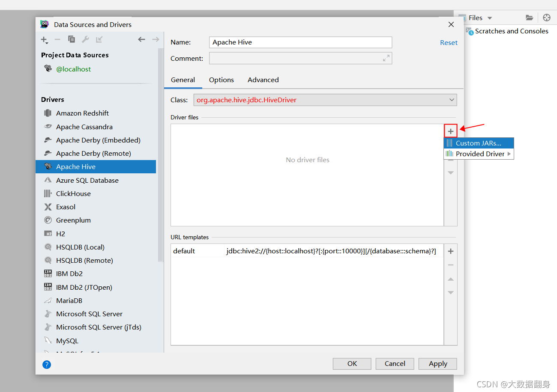Open folder icon in Files panel
The height and width of the screenshot is (392, 557).
(530, 18)
